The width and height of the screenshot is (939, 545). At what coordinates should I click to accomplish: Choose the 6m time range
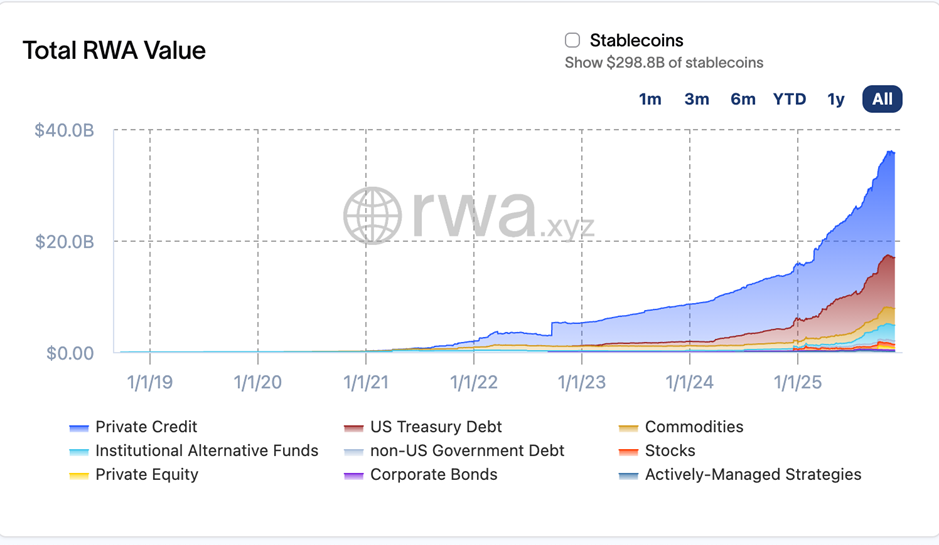click(743, 99)
